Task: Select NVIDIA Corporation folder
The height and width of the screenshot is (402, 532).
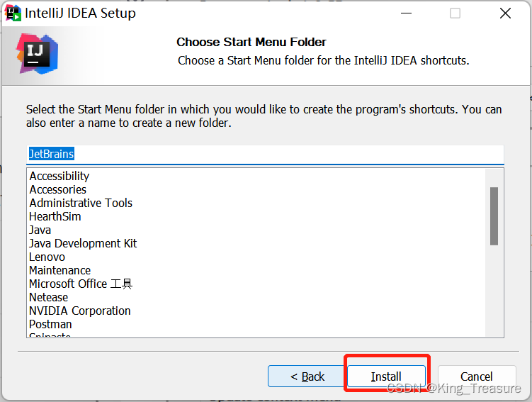Action: (80, 311)
